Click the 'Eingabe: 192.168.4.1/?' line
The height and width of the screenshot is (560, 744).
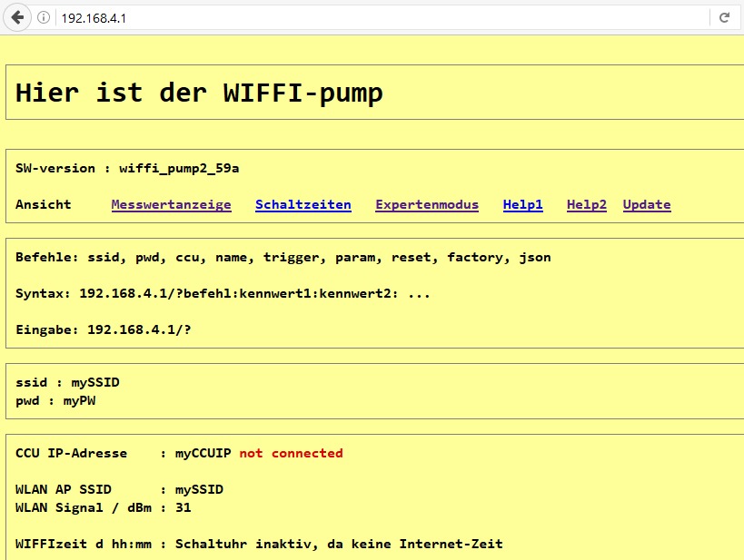click(x=104, y=329)
